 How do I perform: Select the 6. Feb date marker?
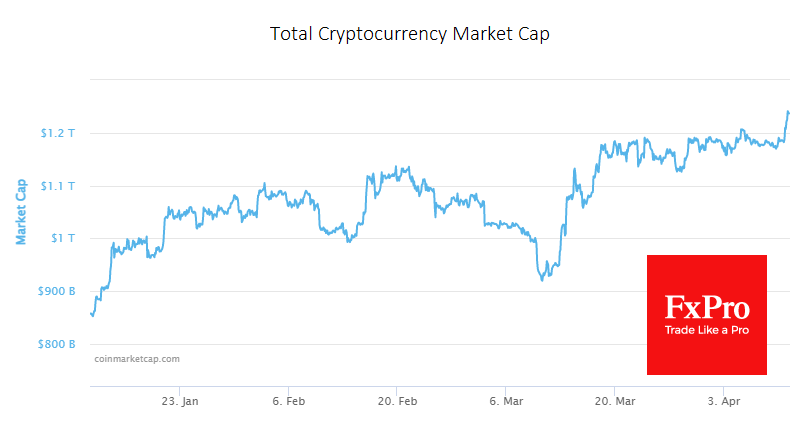(289, 401)
